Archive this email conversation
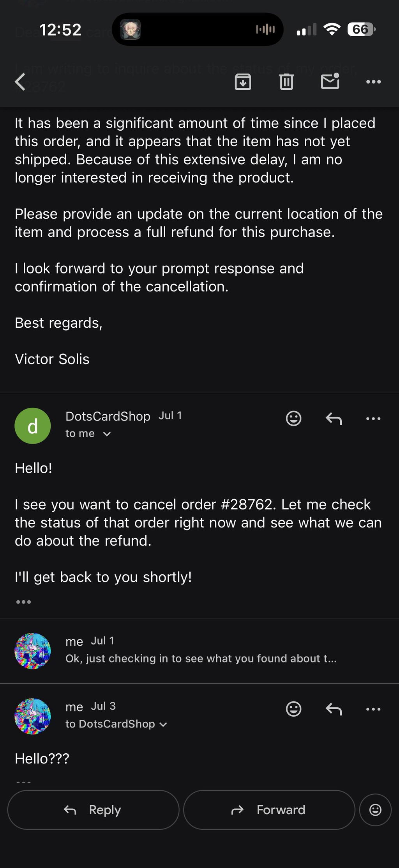The width and height of the screenshot is (399, 868). coord(243,82)
